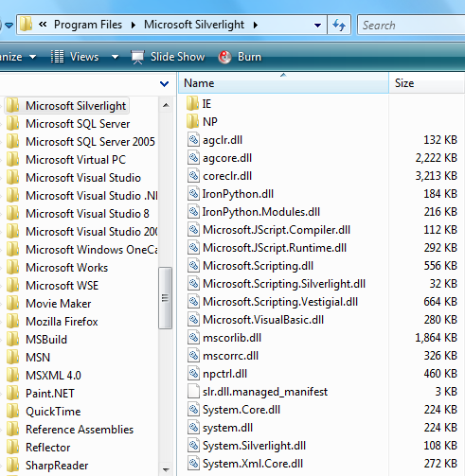The height and width of the screenshot is (476, 465).
Task: Open the Organize menu dropdown arrow
Action: pos(32,57)
